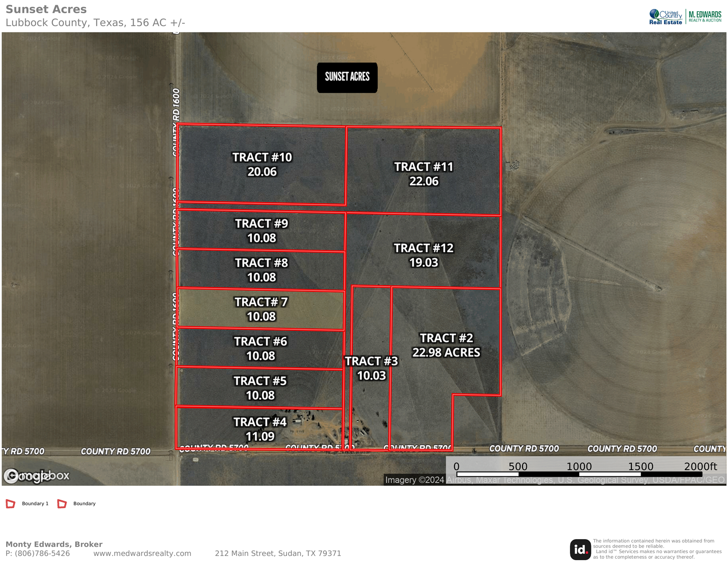Select the highlighted Tract #7 parcel

pos(261,309)
